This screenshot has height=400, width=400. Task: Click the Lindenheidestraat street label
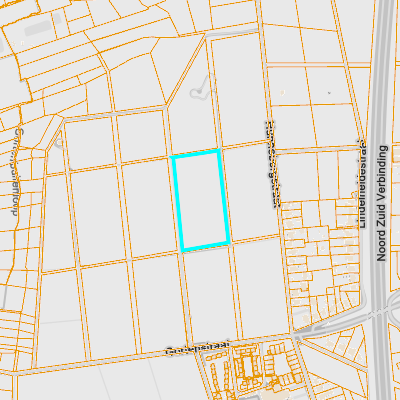tap(362, 184)
